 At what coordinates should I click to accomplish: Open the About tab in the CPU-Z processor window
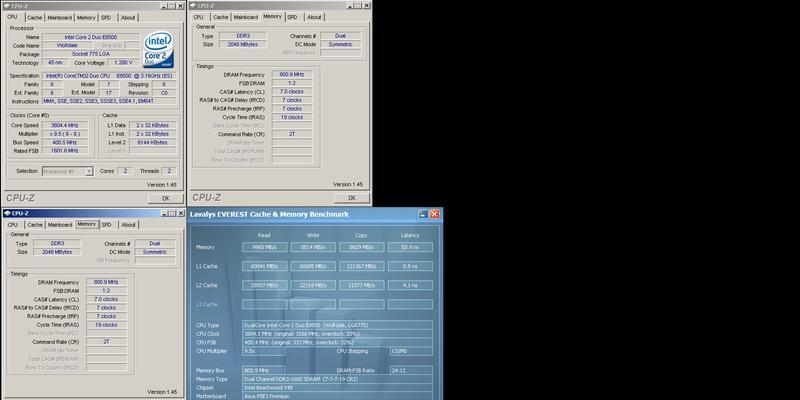pos(128,17)
